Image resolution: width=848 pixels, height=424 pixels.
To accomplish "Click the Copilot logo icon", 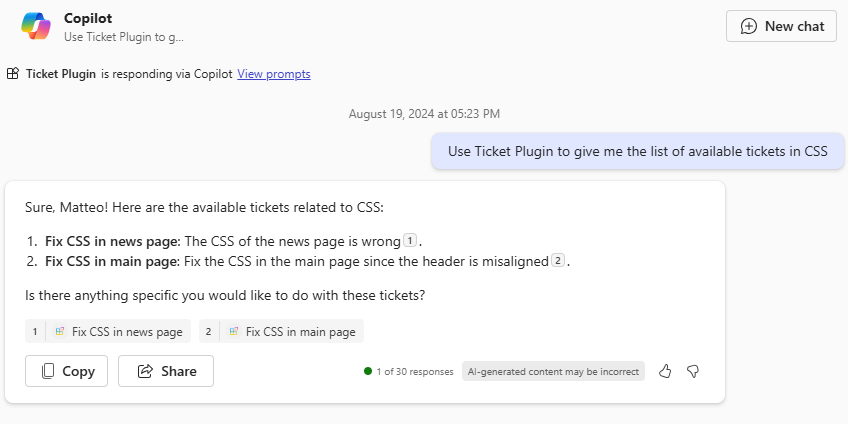I will (36, 26).
